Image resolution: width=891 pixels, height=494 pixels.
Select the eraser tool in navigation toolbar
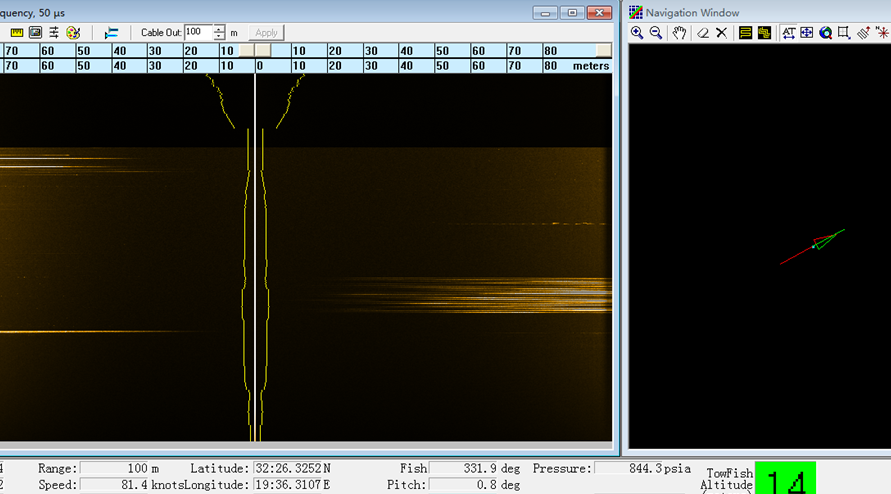[x=703, y=33]
